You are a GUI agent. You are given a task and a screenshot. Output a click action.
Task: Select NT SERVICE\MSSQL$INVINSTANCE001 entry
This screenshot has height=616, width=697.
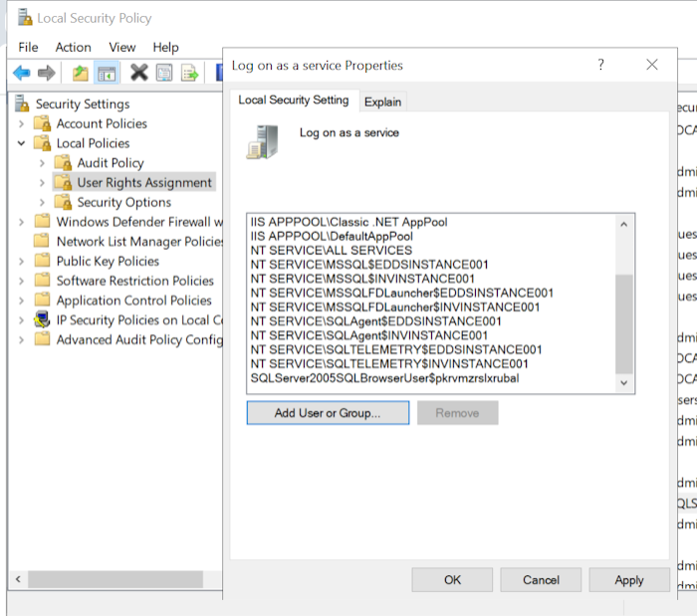coord(362,279)
